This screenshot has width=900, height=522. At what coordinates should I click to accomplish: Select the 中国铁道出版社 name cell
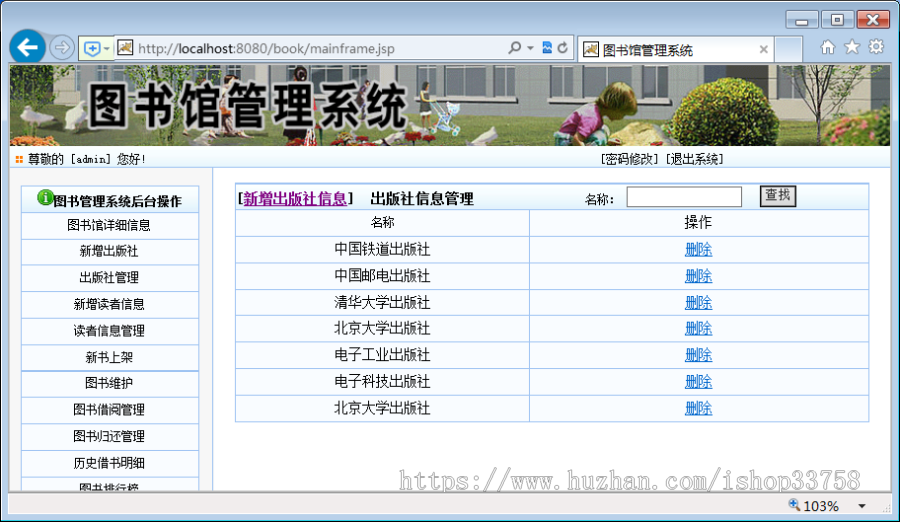pos(382,250)
